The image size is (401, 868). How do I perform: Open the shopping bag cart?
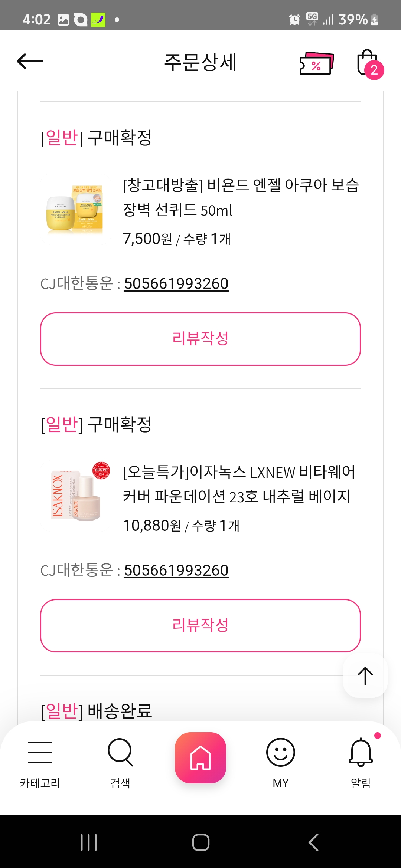tap(368, 64)
